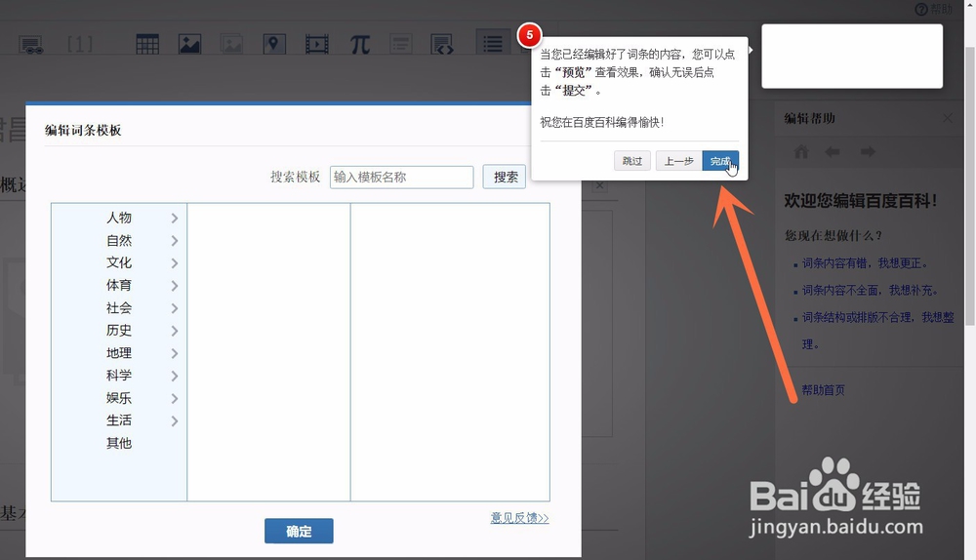976x560 pixels.
Task: Finish the tutorial with 完成
Action: (x=720, y=161)
